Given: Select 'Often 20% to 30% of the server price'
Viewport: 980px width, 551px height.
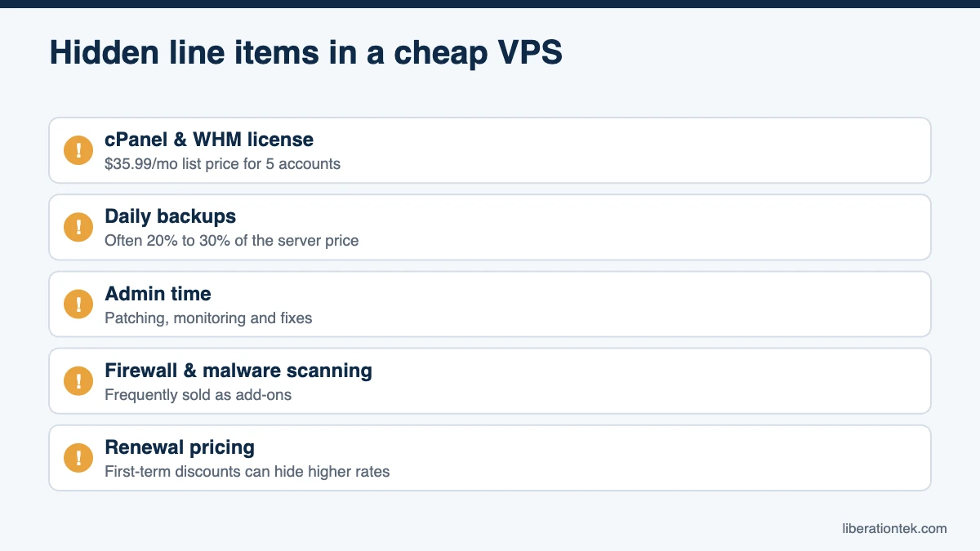Looking at the screenshot, I should click(x=231, y=241).
